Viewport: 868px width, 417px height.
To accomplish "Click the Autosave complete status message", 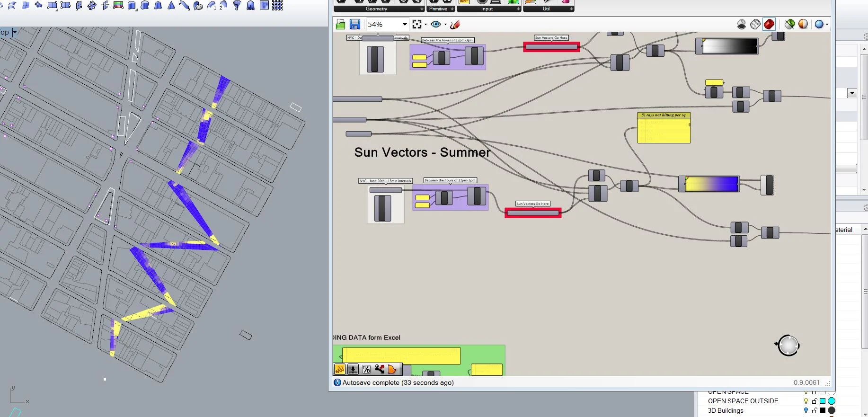I will tap(398, 382).
